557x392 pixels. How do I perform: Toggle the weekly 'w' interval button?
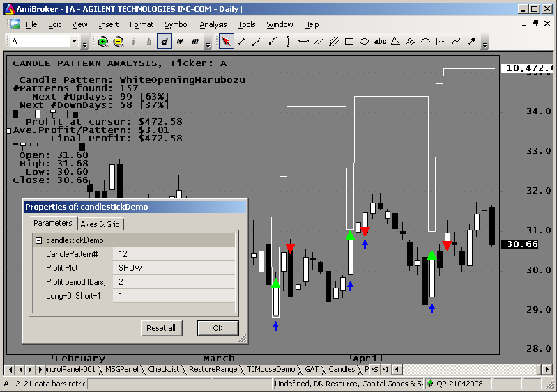click(x=180, y=41)
